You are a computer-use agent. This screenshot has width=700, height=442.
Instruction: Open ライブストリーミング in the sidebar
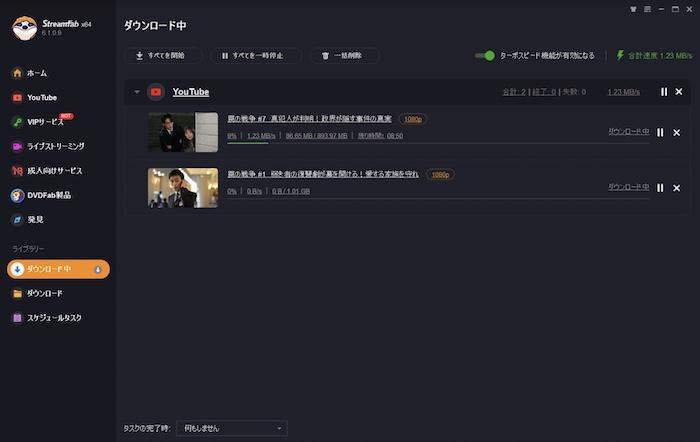pyautogui.click(x=55, y=146)
